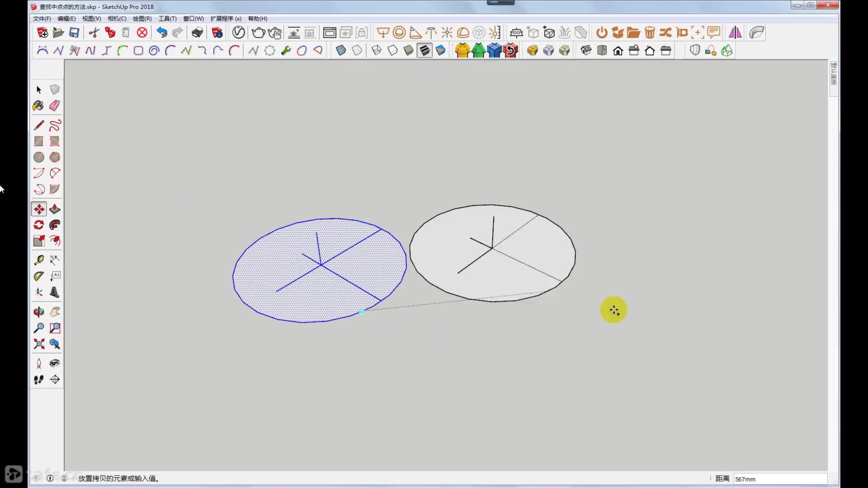This screenshot has width=868, height=488.
Task: Open the 绘图(R) menu
Action: click(142, 19)
